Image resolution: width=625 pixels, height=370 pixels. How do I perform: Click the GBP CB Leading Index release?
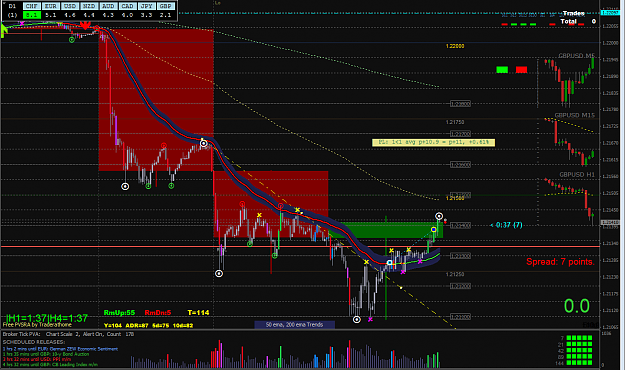50,364
